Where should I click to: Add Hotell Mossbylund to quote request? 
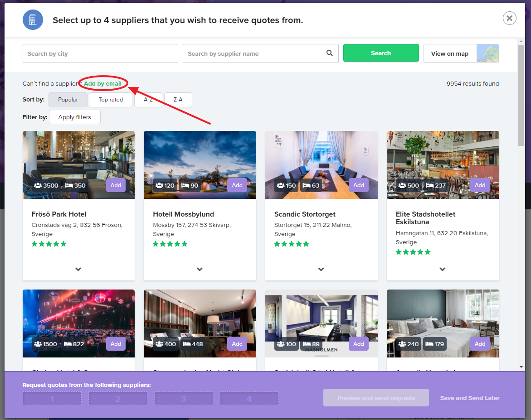click(x=237, y=185)
